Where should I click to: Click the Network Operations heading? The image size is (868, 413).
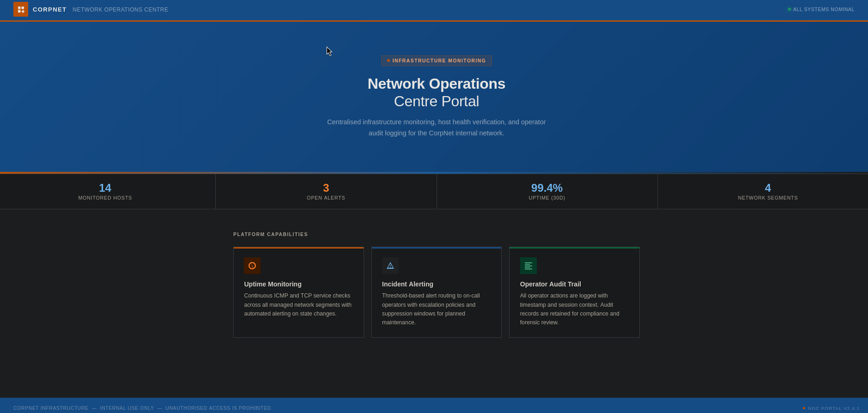[437, 84]
